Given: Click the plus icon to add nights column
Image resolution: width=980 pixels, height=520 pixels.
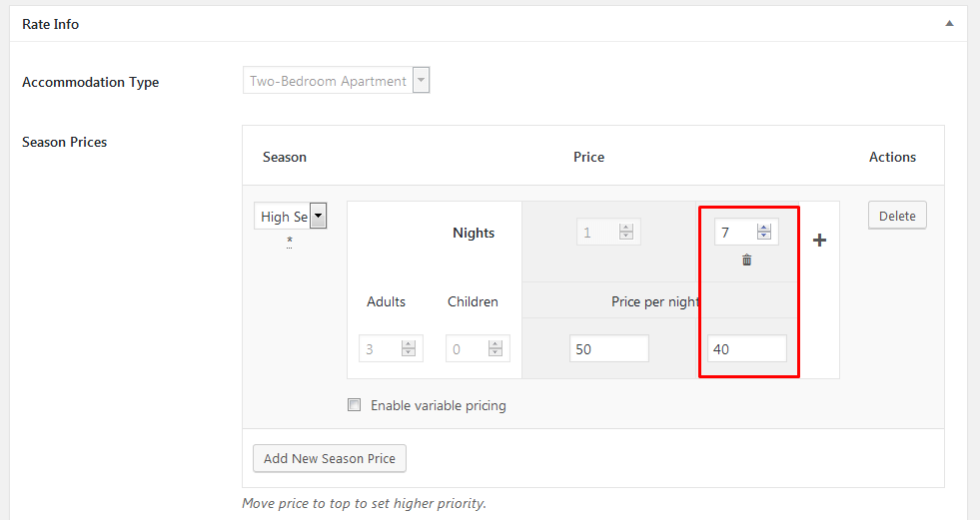Looking at the screenshot, I should [819, 241].
